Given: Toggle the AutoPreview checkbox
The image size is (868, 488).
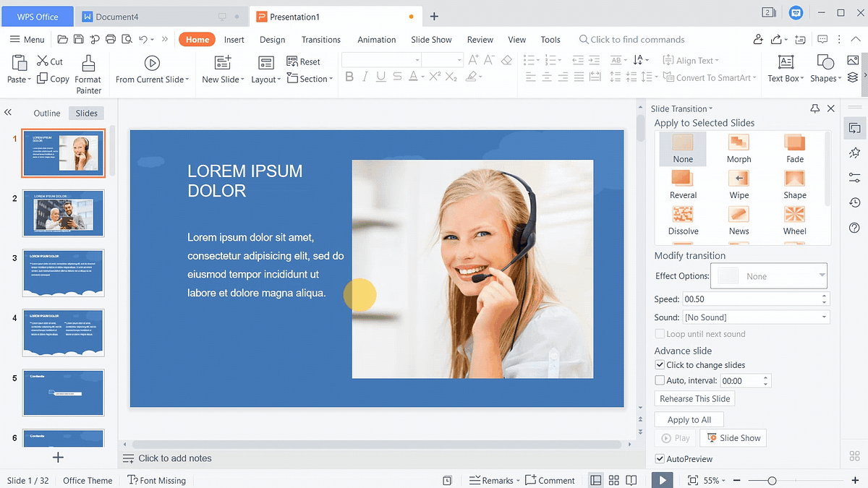Looking at the screenshot, I should (659, 459).
